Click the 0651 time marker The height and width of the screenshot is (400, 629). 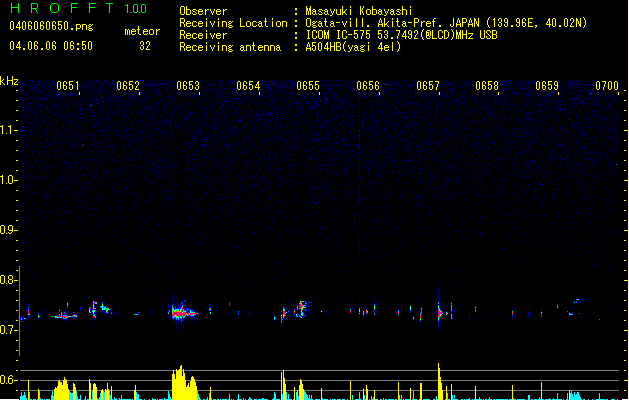point(67,86)
